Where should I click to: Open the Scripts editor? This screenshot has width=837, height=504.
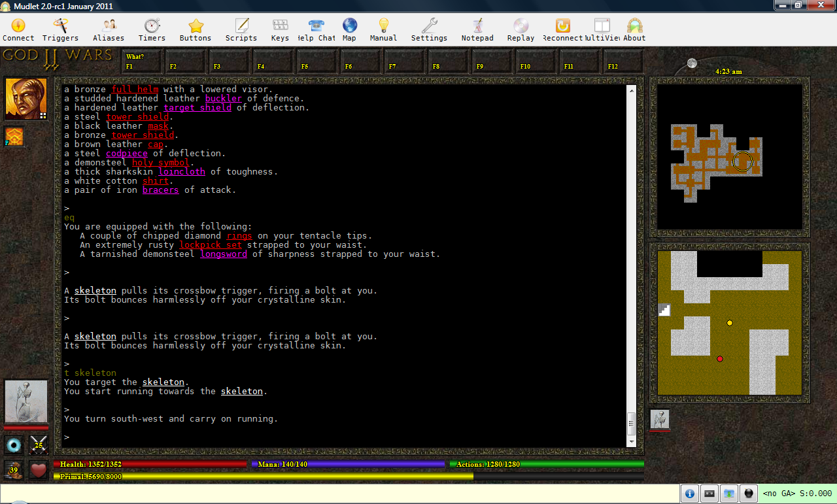[241, 29]
